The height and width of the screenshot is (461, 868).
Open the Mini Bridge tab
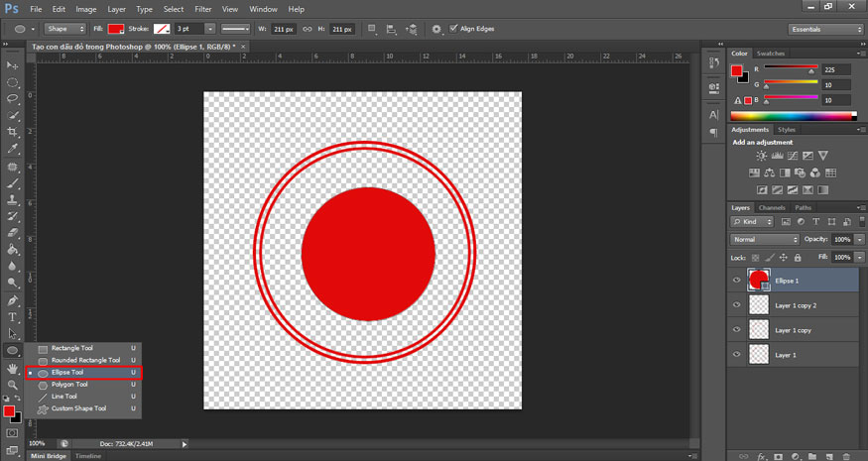coord(49,456)
